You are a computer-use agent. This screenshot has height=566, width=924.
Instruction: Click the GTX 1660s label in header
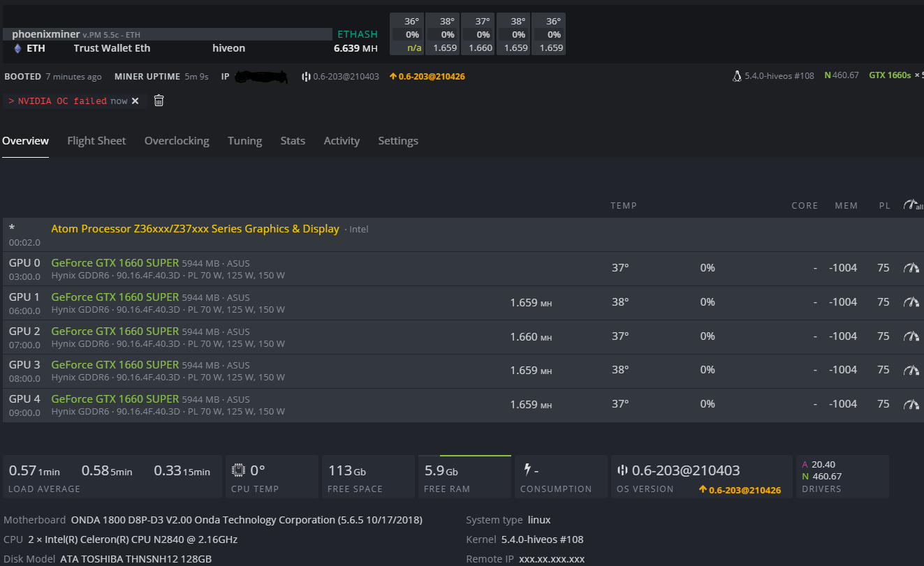coord(890,75)
